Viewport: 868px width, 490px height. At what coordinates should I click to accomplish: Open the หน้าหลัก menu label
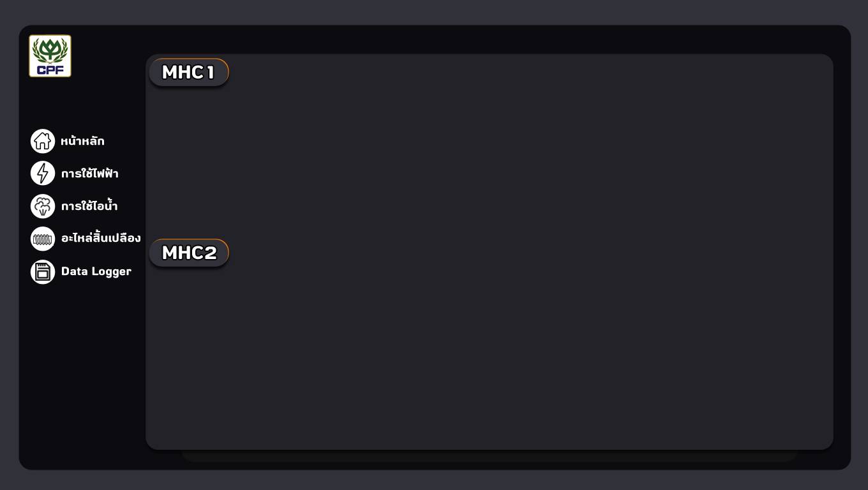[82, 141]
